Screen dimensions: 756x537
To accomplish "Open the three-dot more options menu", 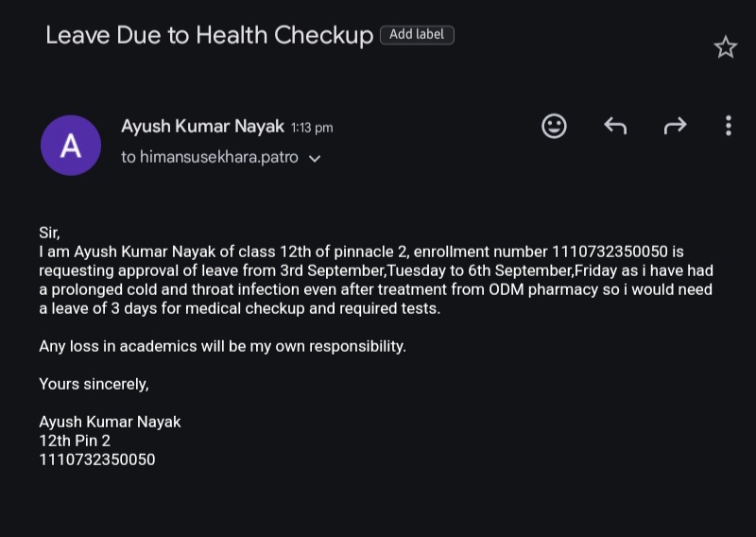I will click(x=728, y=126).
